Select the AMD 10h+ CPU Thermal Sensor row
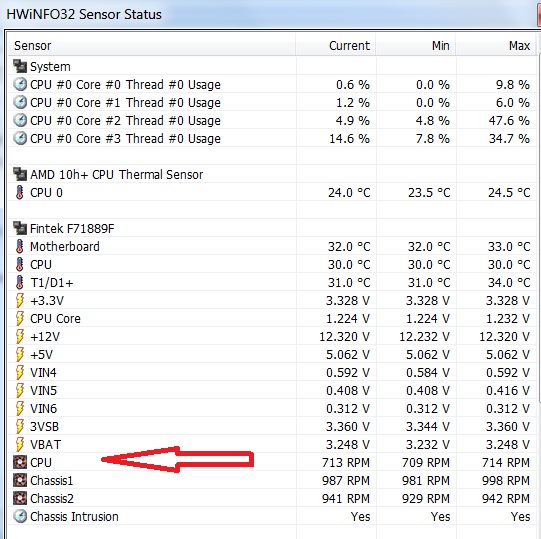This screenshot has width=541, height=539. 272,175
